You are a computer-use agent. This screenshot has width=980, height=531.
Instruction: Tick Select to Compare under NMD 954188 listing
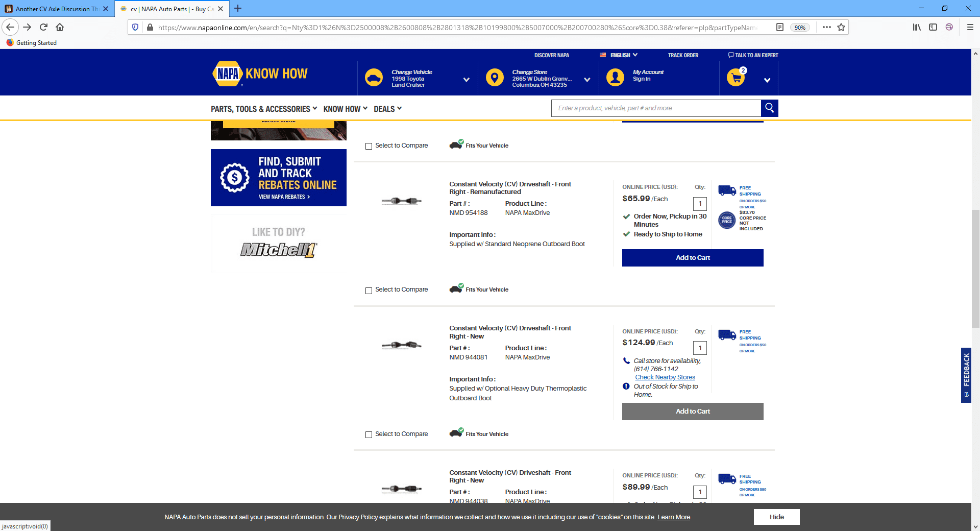pos(369,291)
